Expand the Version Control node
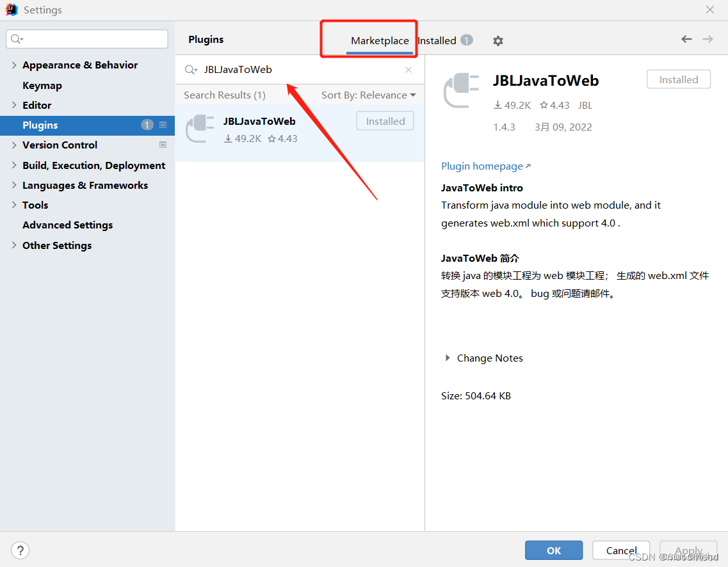The height and width of the screenshot is (567, 728). [x=14, y=145]
